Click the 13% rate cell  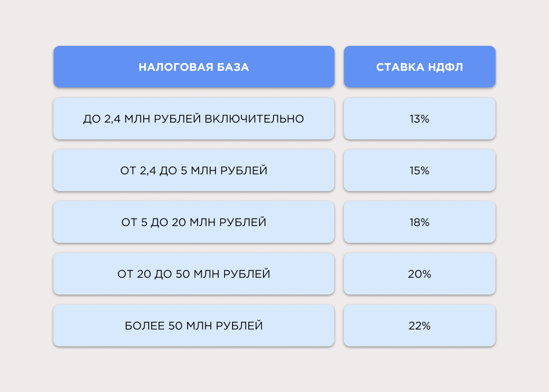[x=419, y=119]
